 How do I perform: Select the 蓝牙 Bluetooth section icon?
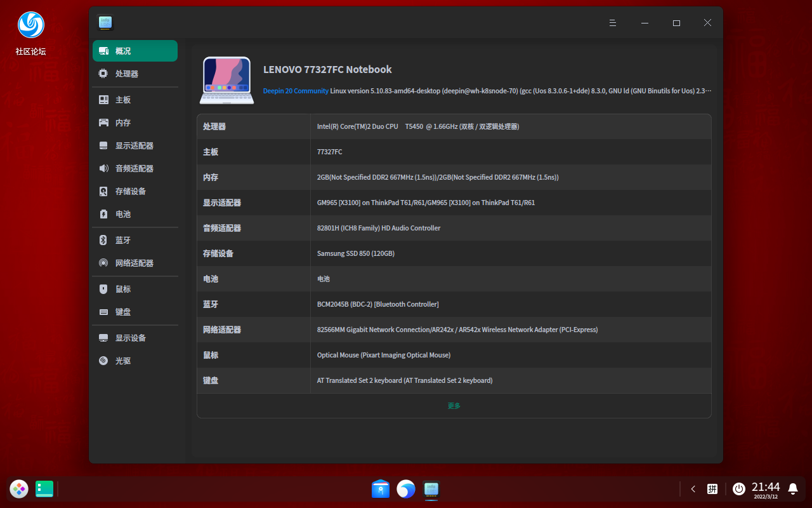tap(103, 240)
